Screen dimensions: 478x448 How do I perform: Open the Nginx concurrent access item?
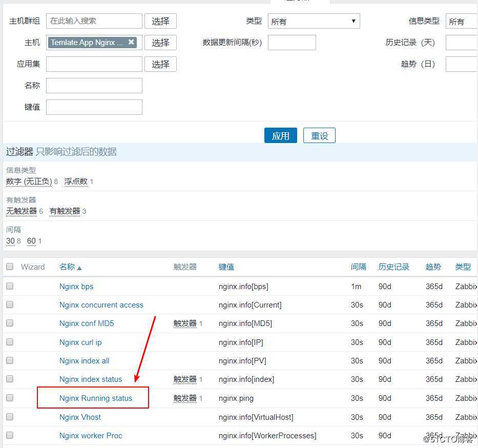click(101, 304)
